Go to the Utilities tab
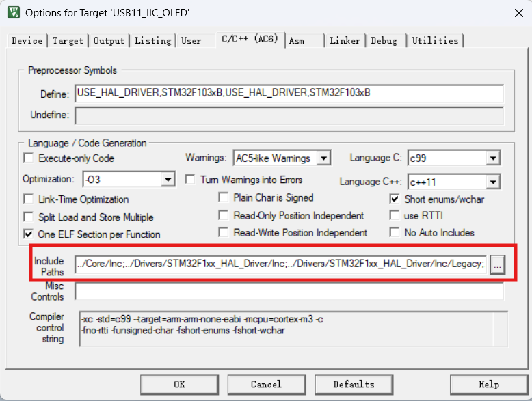The image size is (532, 401). pos(435,41)
